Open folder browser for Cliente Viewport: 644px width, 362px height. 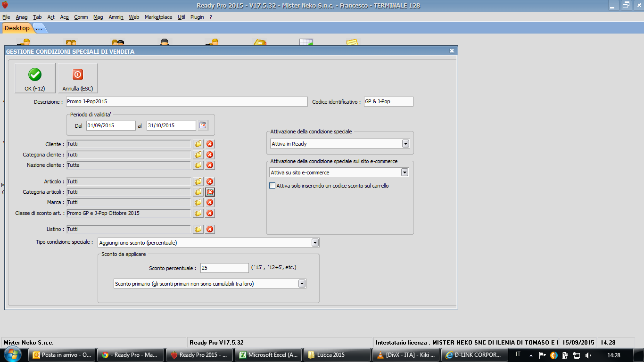pos(198,144)
